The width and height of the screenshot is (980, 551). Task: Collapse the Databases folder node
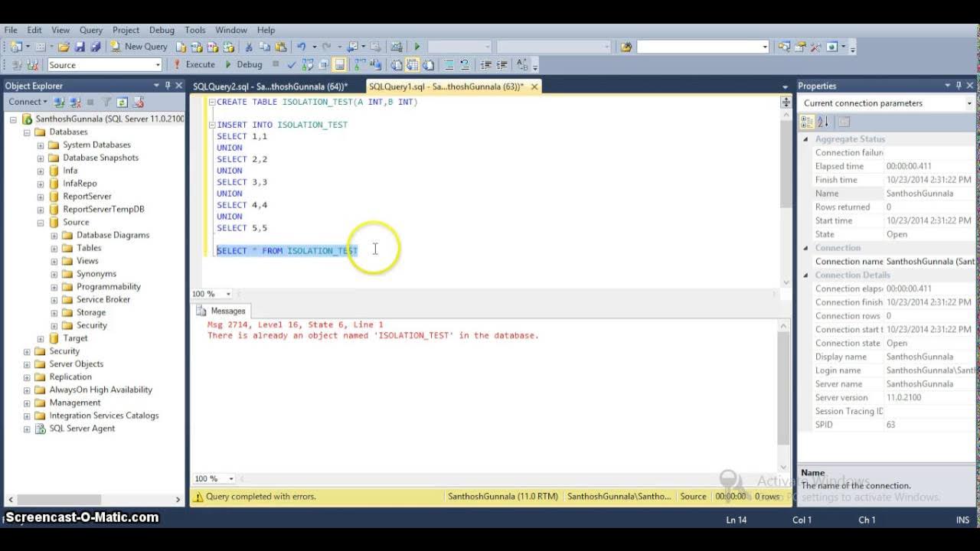[x=28, y=132]
